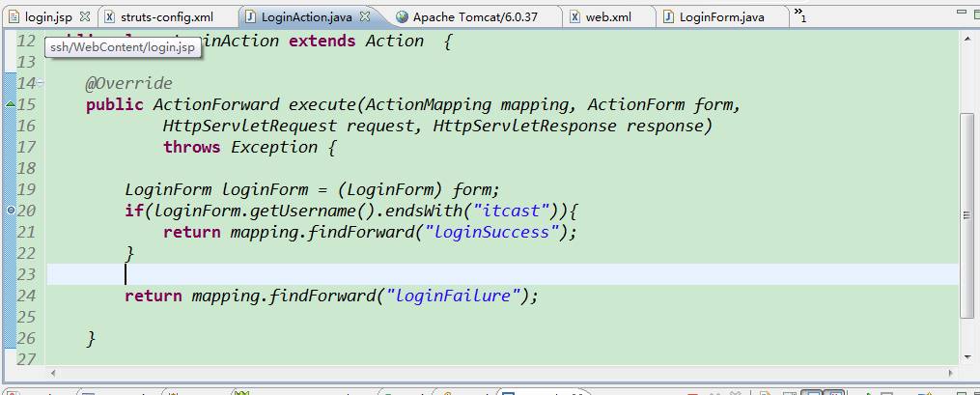Show the hidden editor tabs list
This screenshot has width=980, height=395.
coord(799,16)
